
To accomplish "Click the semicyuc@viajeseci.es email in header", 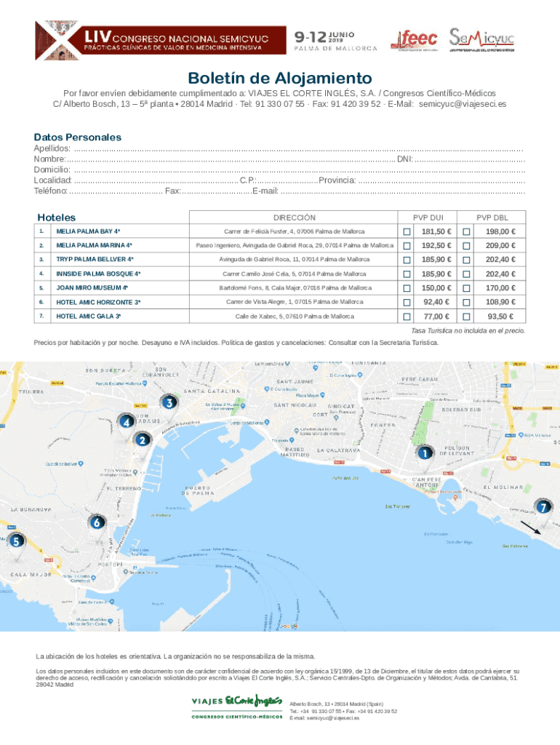I will click(463, 104).
